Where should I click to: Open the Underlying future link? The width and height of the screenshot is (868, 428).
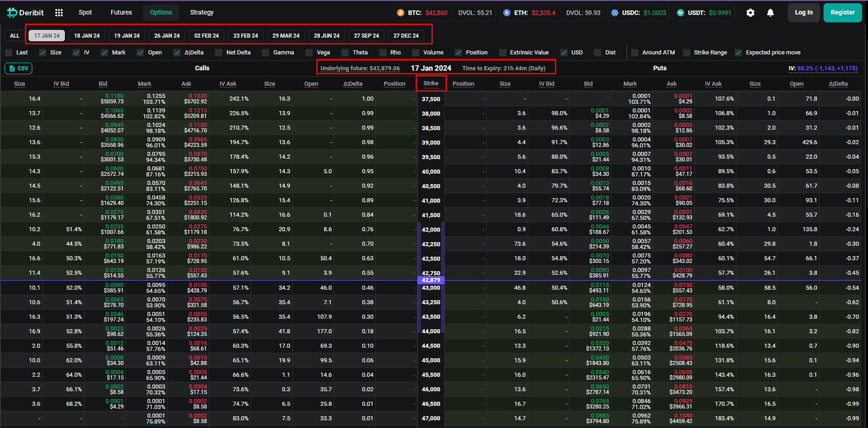pos(360,68)
